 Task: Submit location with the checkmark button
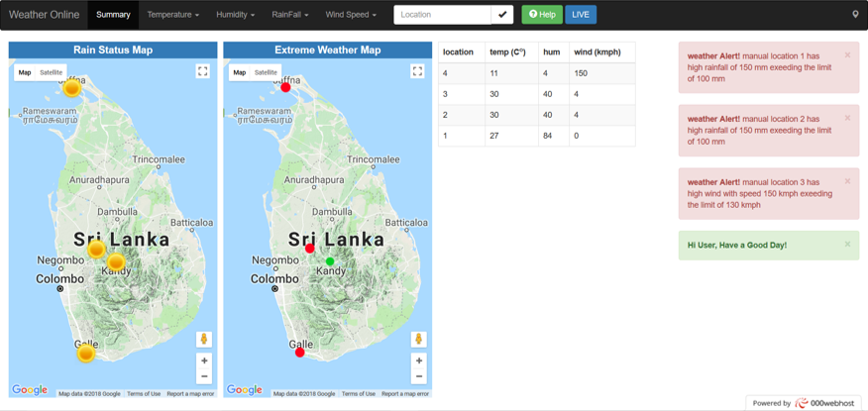502,15
